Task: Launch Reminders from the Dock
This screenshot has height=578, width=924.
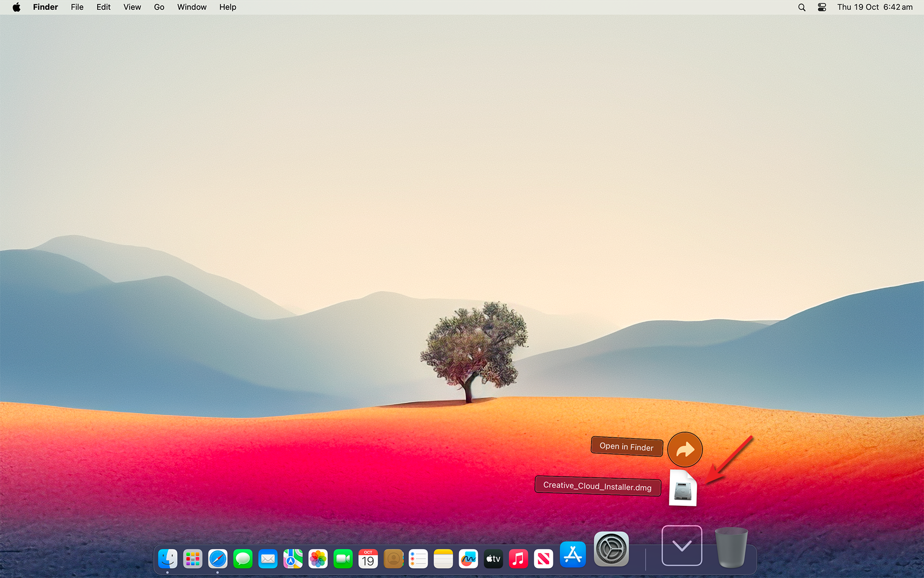Action: click(418, 559)
